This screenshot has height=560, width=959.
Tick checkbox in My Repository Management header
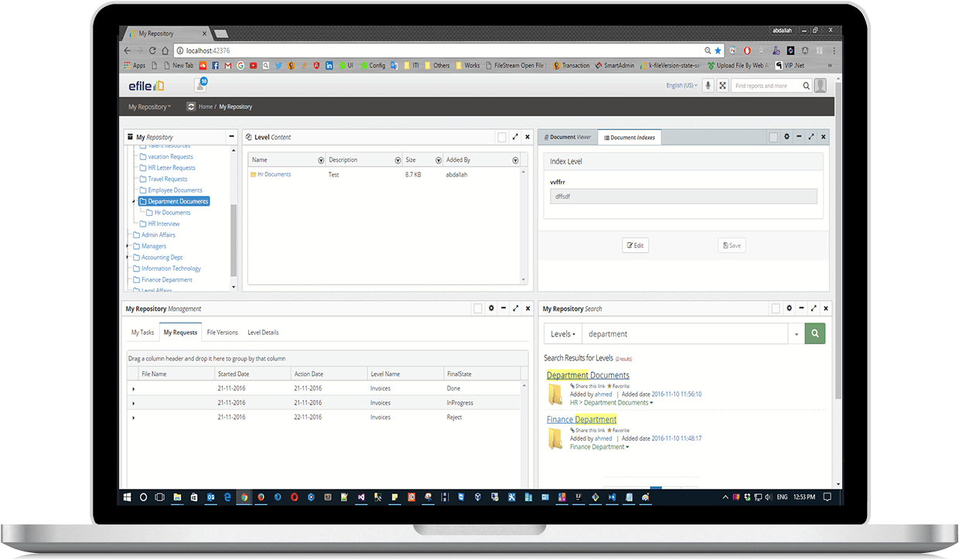coord(478,309)
